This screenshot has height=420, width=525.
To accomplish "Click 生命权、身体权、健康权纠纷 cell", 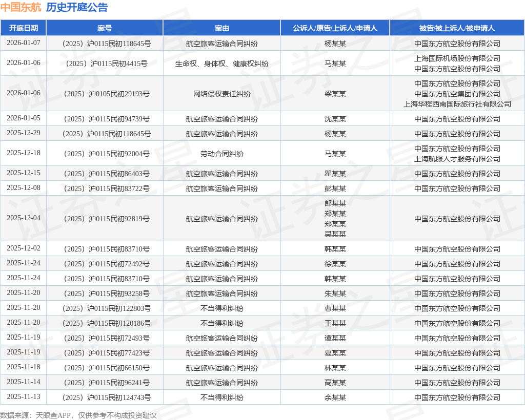I will 221,63.
